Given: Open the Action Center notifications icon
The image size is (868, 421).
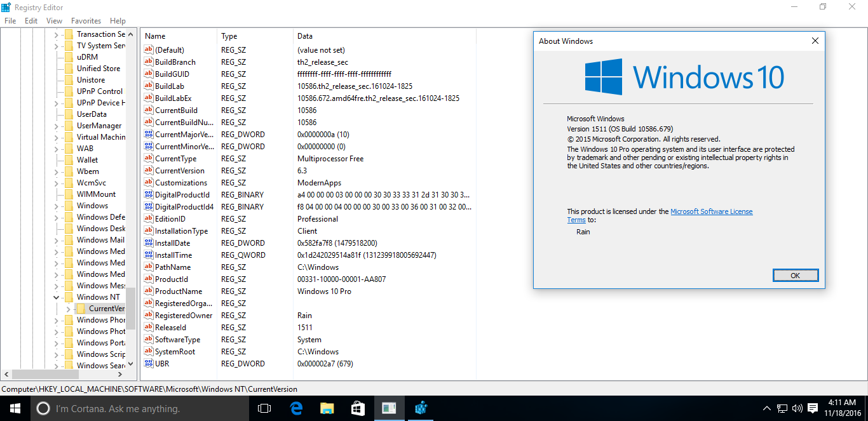Looking at the screenshot, I should tap(813, 408).
